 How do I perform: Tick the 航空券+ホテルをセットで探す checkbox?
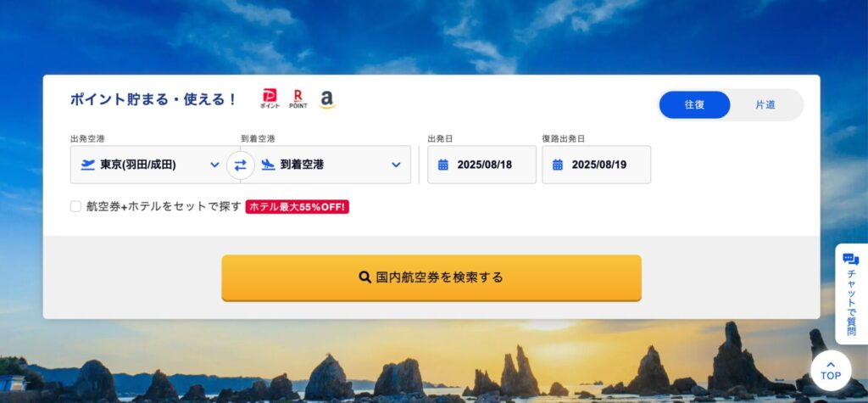[x=75, y=207]
